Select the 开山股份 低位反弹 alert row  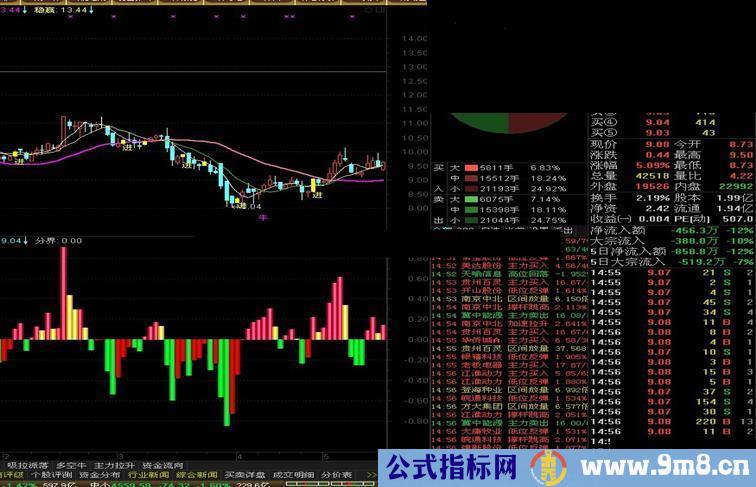point(509,291)
